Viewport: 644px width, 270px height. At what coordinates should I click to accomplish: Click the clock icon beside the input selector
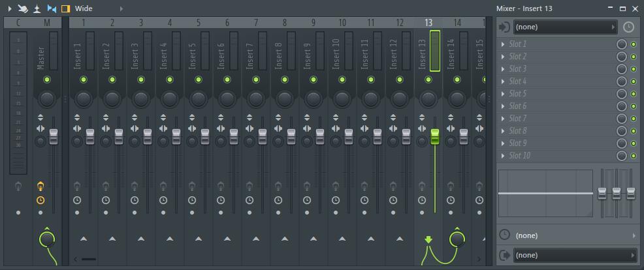(x=628, y=27)
